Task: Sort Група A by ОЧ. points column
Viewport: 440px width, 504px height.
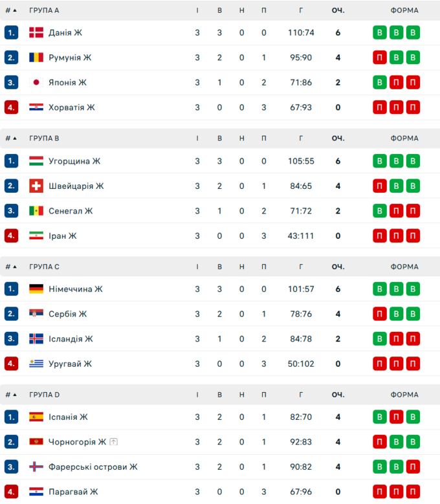Action: pyautogui.click(x=338, y=10)
